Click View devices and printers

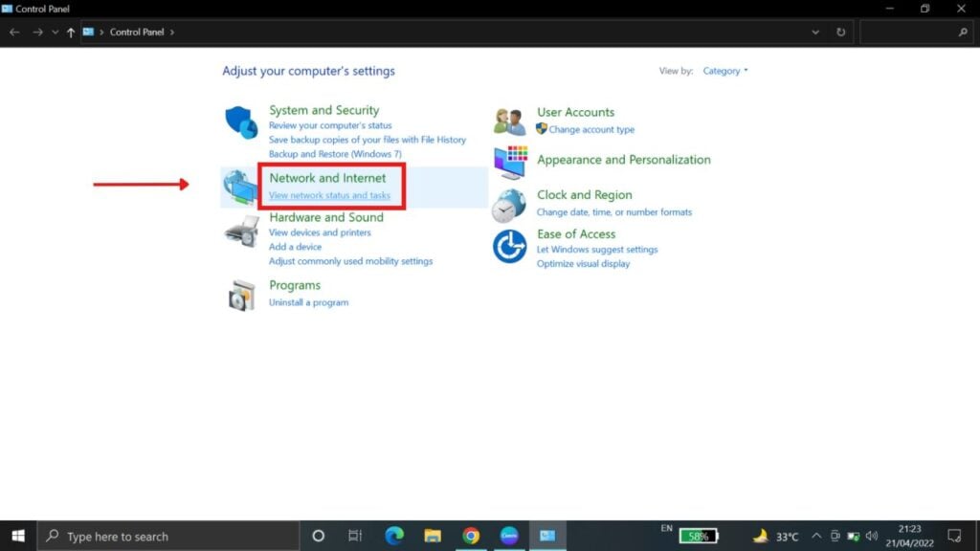coord(320,232)
